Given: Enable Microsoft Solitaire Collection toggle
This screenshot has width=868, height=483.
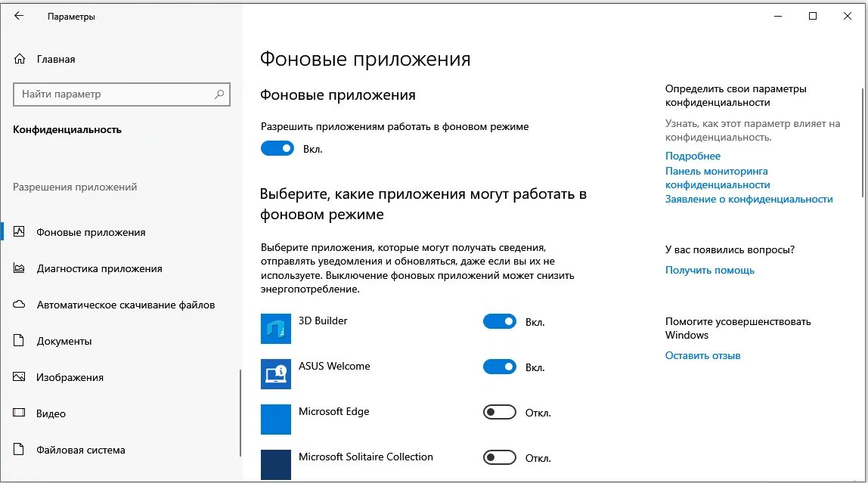Looking at the screenshot, I should pos(499,457).
